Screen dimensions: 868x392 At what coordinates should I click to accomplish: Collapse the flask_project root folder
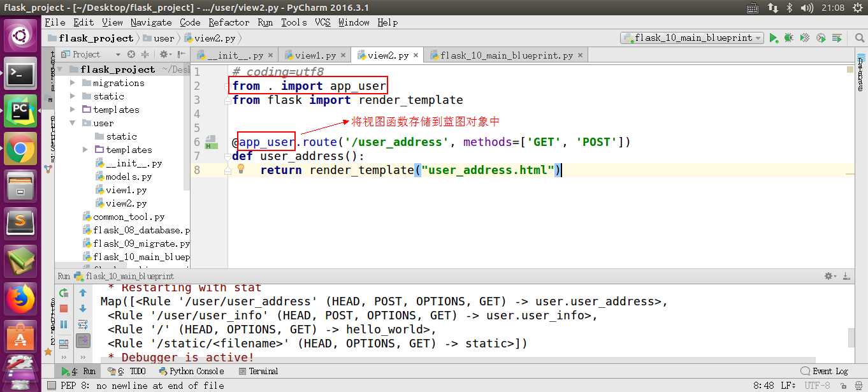[x=60, y=69]
